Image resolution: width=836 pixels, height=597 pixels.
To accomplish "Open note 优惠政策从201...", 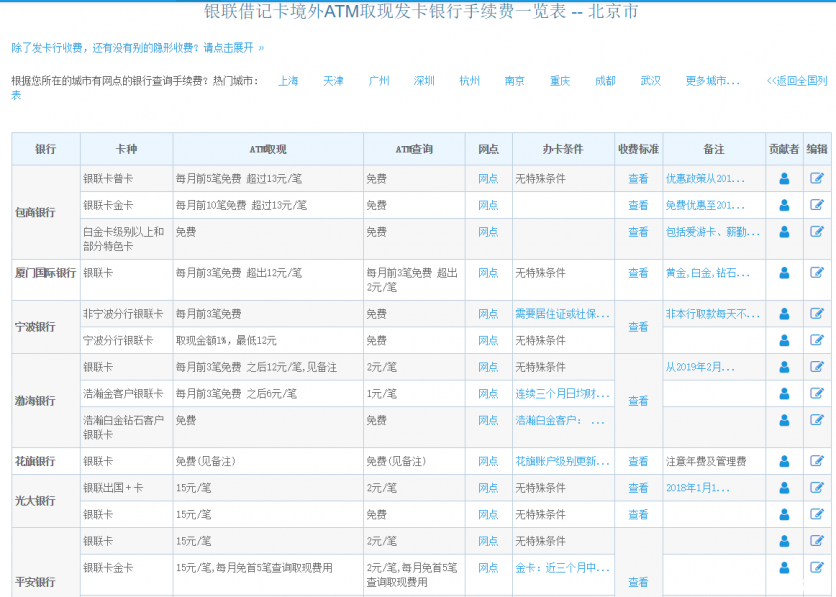I will (x=705, y=179).
